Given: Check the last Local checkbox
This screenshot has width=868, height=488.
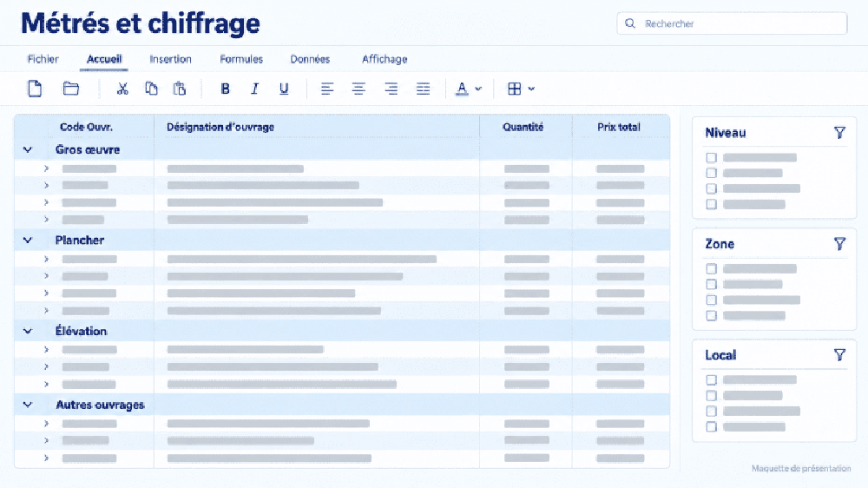Looking at the screenshot, I should point(712,426).
